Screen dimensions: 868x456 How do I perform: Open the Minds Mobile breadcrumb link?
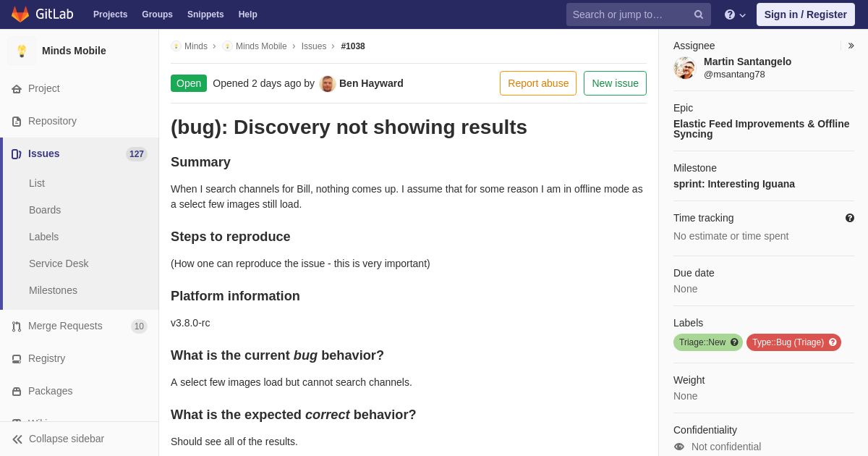[x=261, y=46]
